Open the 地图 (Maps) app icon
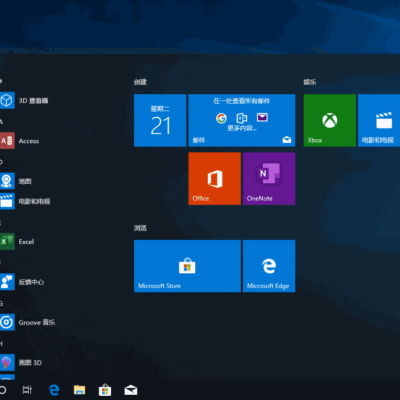Image resolution: width=400 pixels, height=400 pixels. (7, 181)
